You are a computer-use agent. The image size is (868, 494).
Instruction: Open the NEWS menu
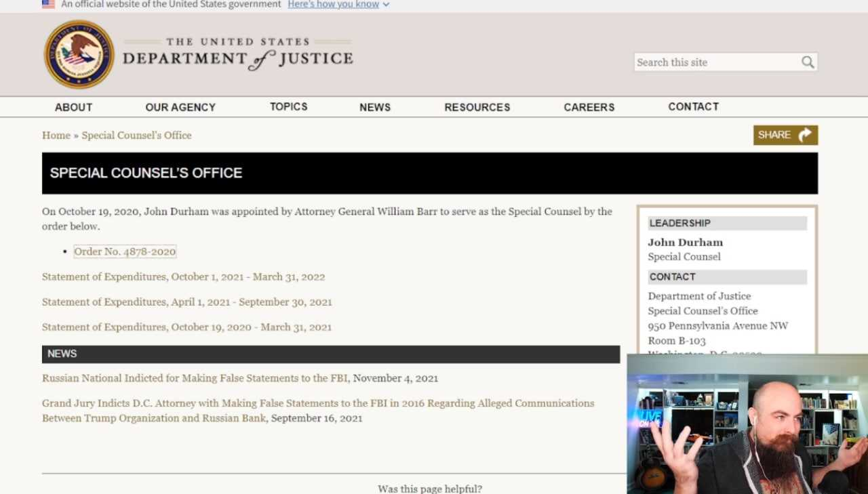tap(375, 107)
